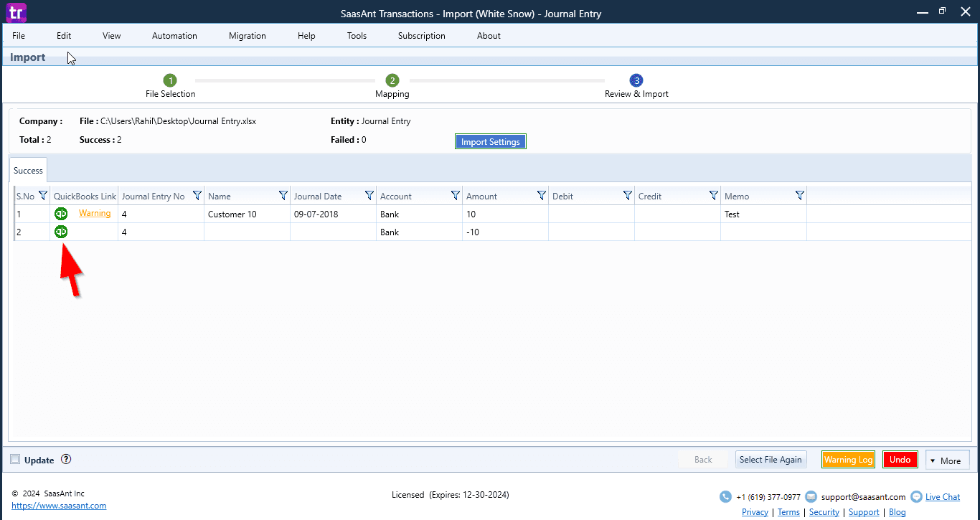The image size is (980, 520).
Task: Filter the S.No column
Action: (42, 196)
